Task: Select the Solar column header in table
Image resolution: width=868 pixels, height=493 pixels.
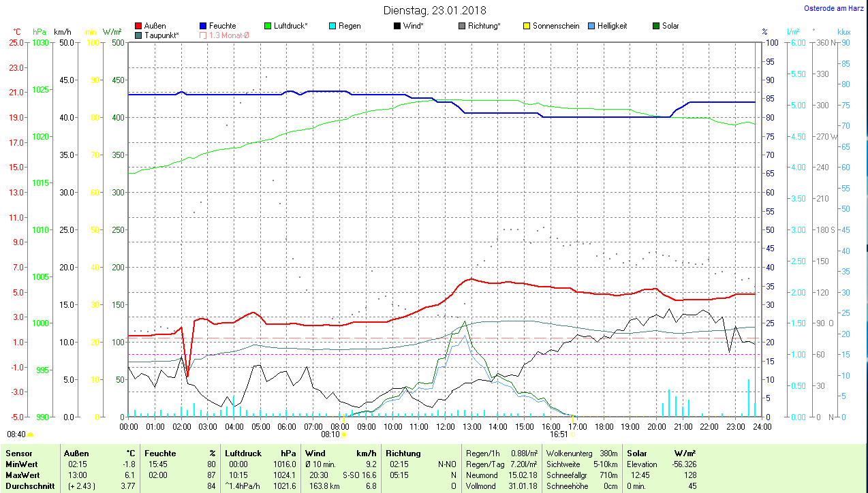Action: click(x=637, y=453)
